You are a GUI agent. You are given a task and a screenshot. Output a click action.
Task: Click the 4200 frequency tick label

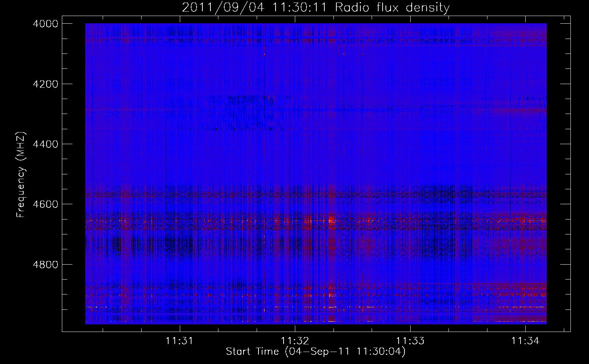(46, 84)
